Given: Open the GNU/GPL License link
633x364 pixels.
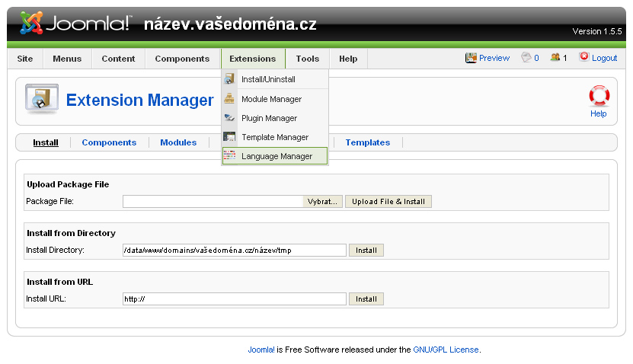Looking at the screenshot, I should (x=446, y=350).
